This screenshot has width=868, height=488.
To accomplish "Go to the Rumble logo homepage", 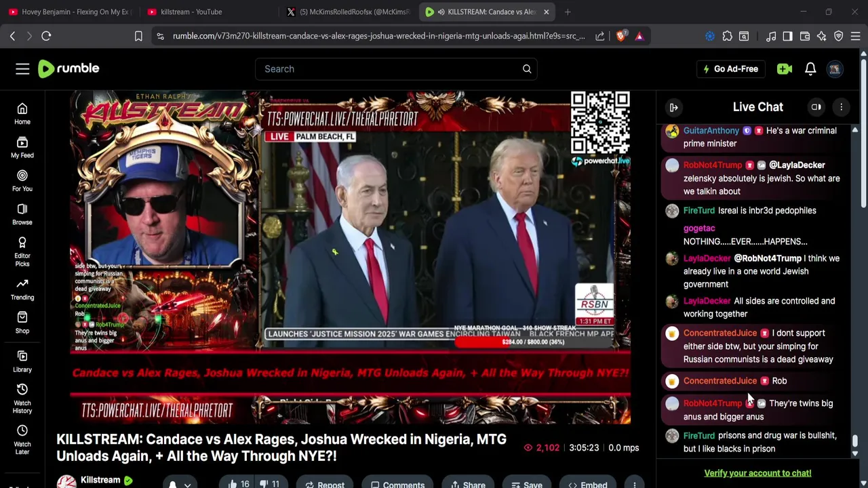I will click(x=68, y=68).
